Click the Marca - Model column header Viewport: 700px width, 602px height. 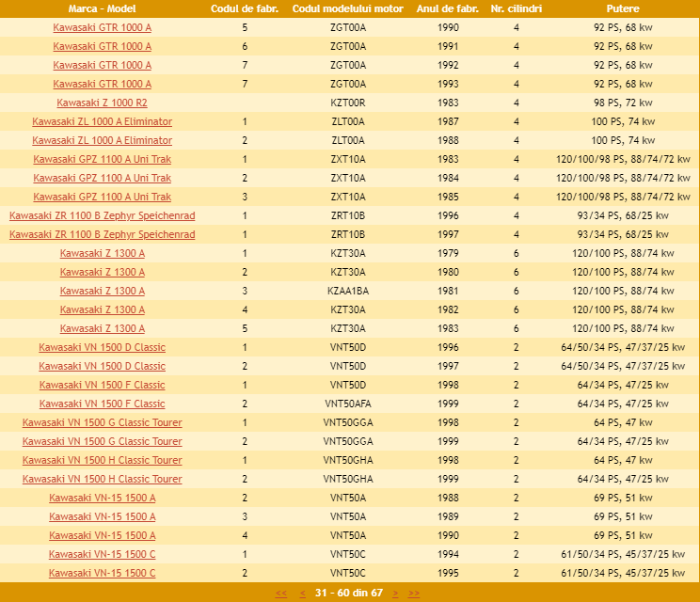[x=102, y=8]
